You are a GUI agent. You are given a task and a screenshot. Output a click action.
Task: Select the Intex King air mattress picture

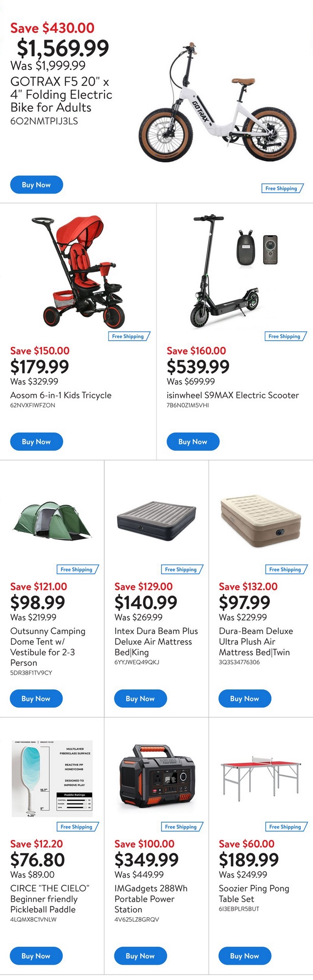point(156,521)
